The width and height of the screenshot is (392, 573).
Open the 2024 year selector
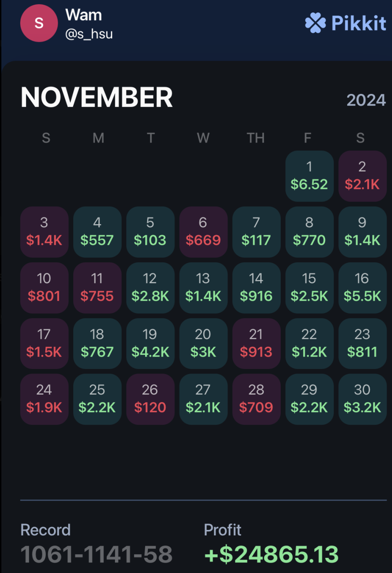[365, 100]
